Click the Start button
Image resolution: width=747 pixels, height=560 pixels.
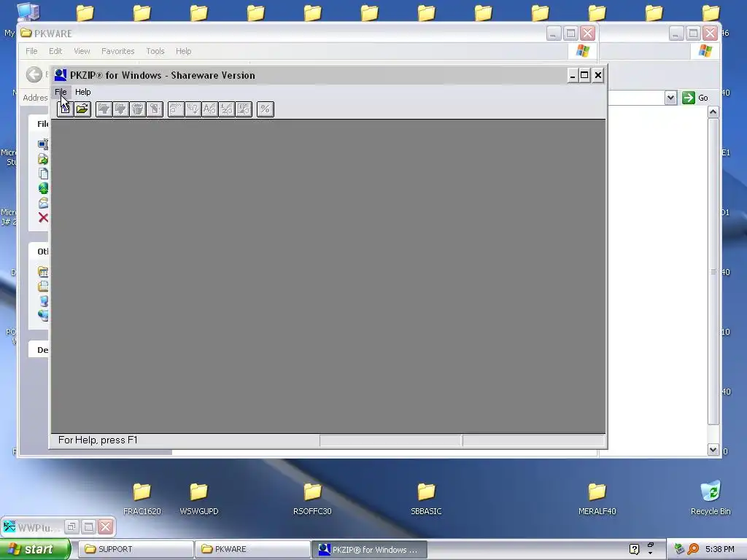pos(35,549)
